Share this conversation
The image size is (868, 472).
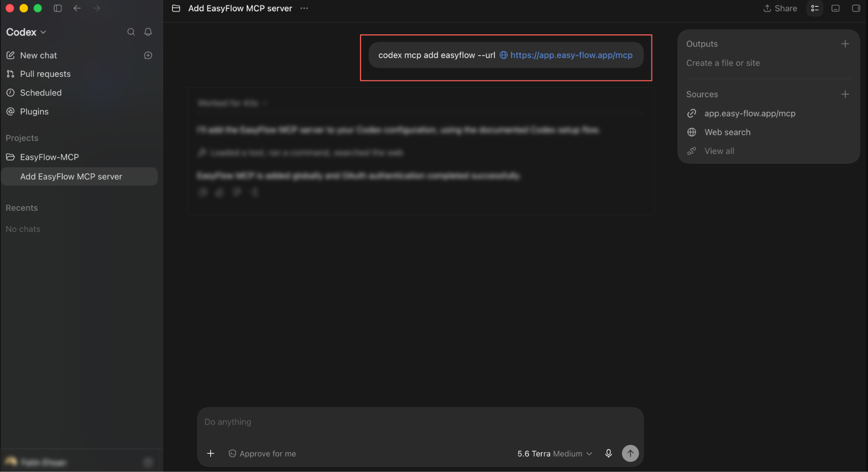pos(780,8)
